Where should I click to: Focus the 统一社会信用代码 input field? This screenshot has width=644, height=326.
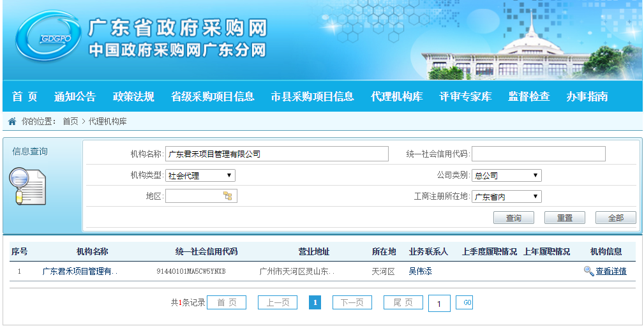pyautogui.click(x=539, y=154)
